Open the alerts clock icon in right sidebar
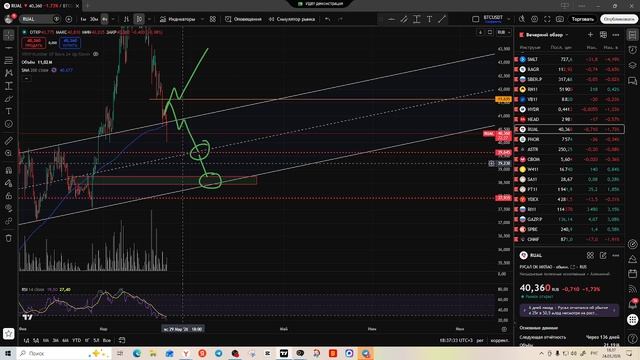Screen dimensions: 640x360 point(632,50)
